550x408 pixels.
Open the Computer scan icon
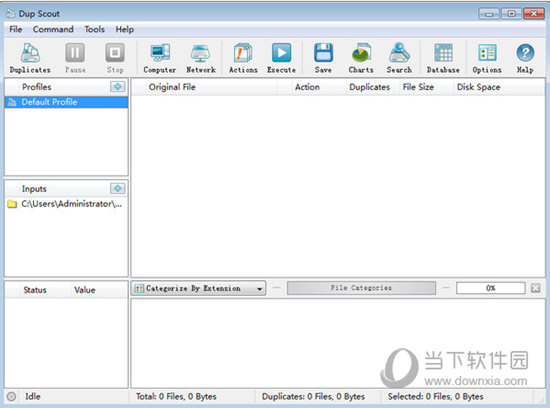coord(160,53)
